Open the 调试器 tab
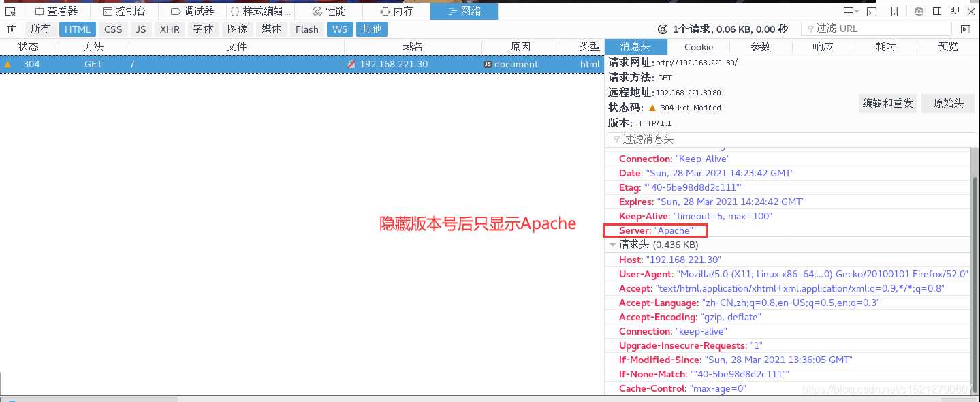Image resolution: width=980 pixels, height=402 pixels. click(x=192, y=12)
